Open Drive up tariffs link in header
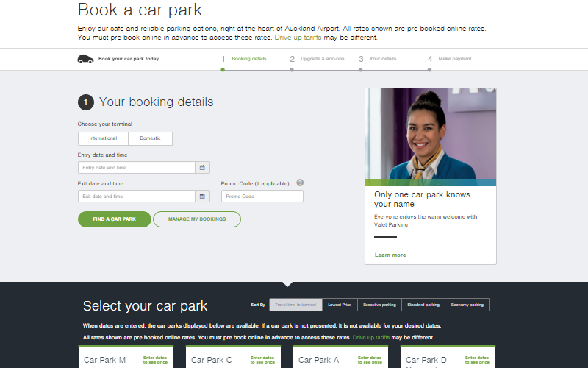 tap(298, 37)
